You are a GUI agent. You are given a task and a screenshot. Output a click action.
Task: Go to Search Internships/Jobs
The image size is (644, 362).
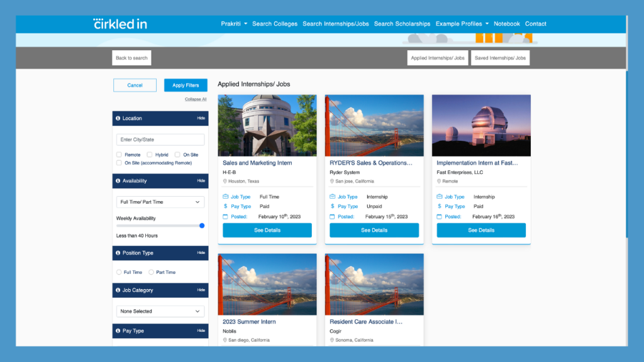(x=336, y=24)
